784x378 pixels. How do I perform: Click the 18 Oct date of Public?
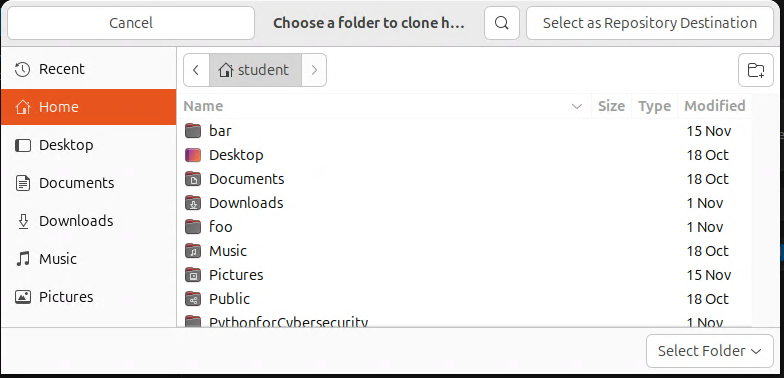708,299
